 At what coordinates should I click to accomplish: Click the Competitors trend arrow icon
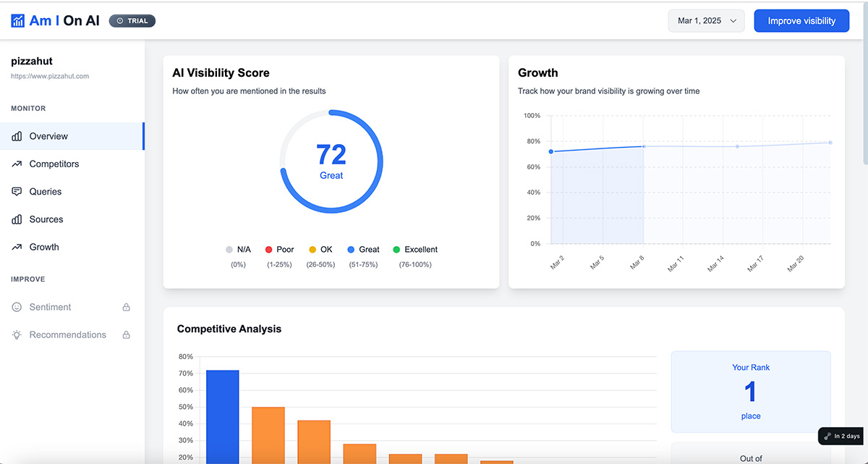17,164
